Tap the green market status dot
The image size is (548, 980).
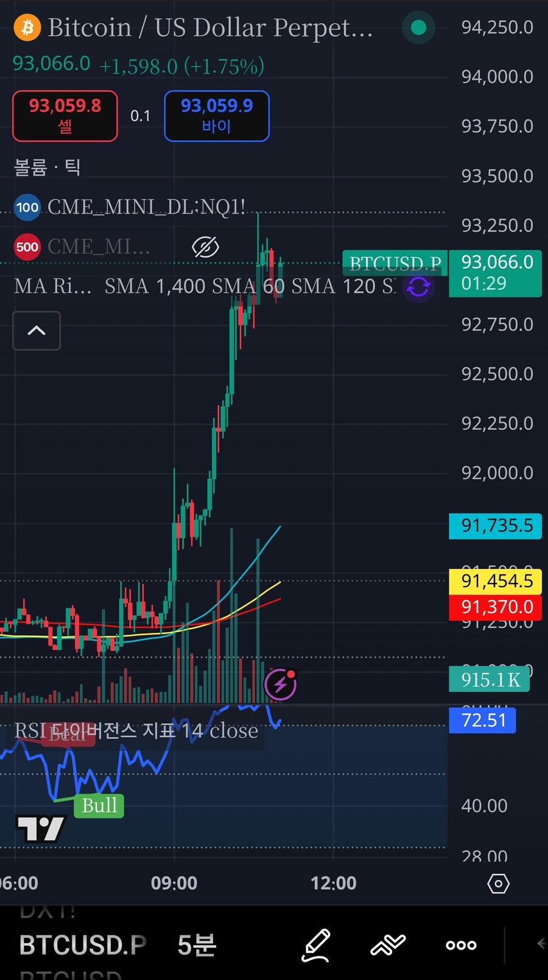coord(418,27)
